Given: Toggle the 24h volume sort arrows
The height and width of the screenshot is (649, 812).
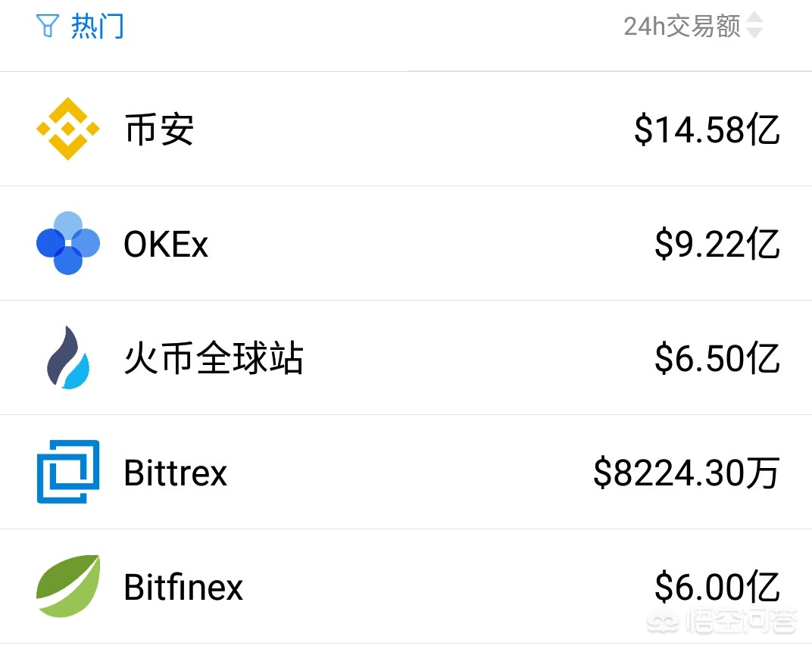Looking at the screenshot, I should pos(754,27).
